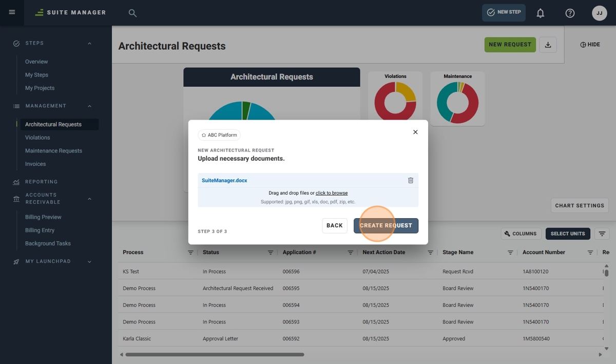Image resolution: width=616 pixels, height=364 pixels.
Task: Close the new request dialog
Action: [x=415, y=132]
